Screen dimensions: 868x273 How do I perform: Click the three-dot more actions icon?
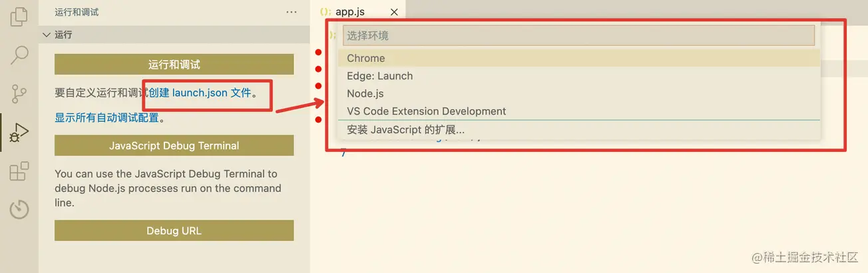[292, 12]
